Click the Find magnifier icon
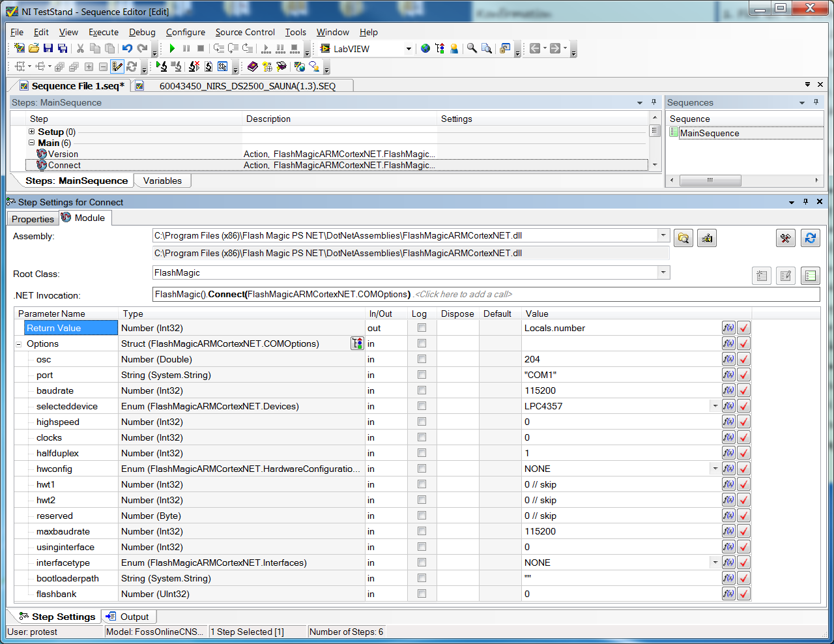Screen dimensions: 834x644 pyautogui.click(x=472, y=48)
